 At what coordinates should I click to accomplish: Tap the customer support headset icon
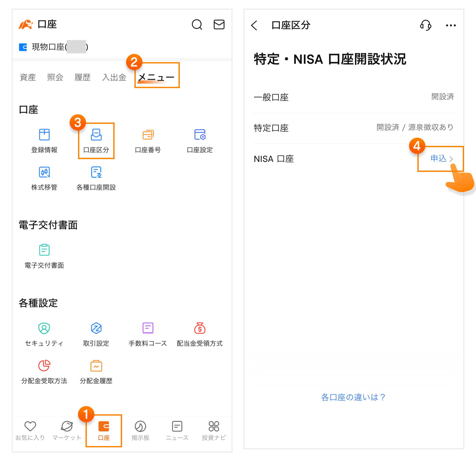point(426,25)
